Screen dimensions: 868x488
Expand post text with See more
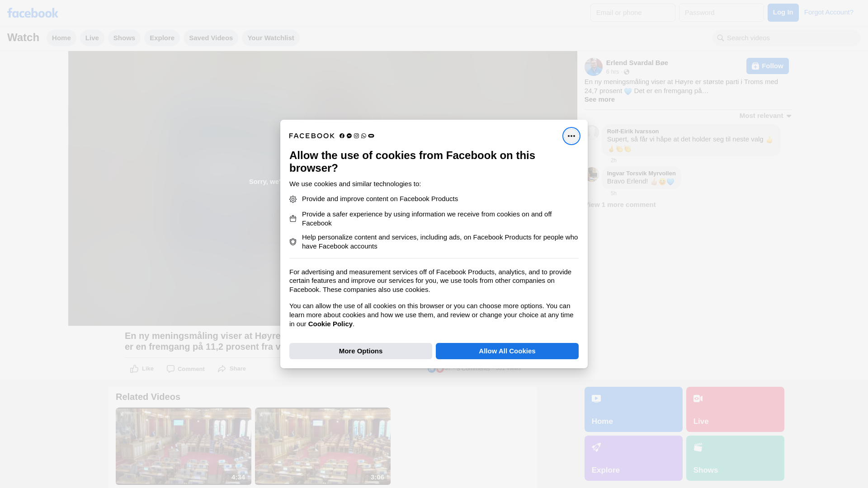599,99
